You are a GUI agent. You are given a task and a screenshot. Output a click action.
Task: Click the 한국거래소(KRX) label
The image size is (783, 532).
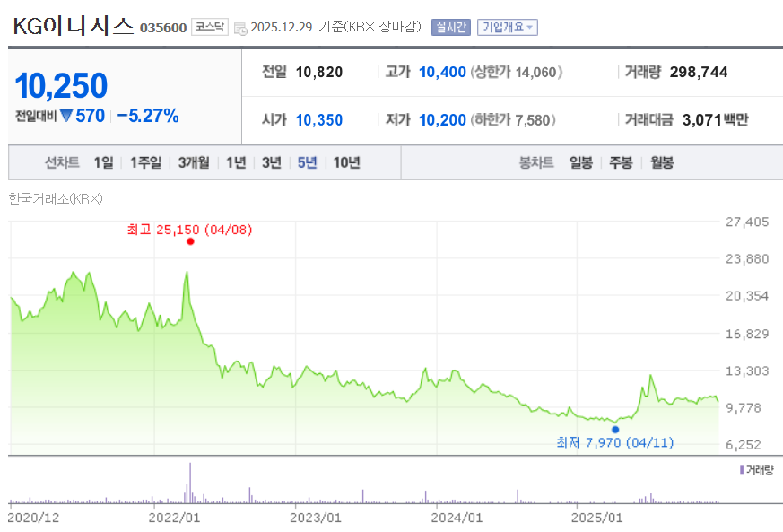pos(56,199)
